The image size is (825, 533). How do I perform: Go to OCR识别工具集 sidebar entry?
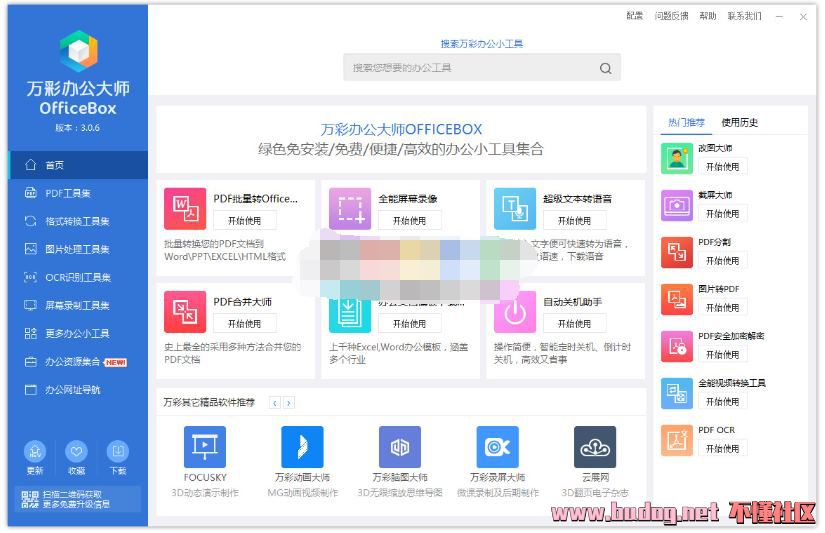click(78, 277)
